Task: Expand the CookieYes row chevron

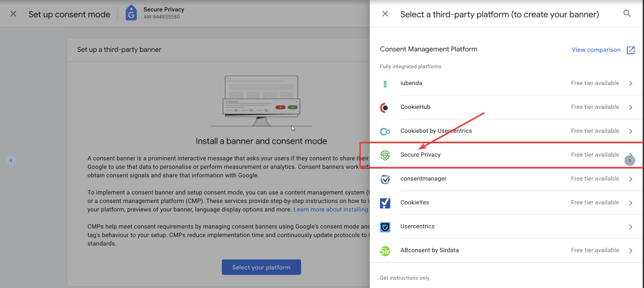Action: 631,203
